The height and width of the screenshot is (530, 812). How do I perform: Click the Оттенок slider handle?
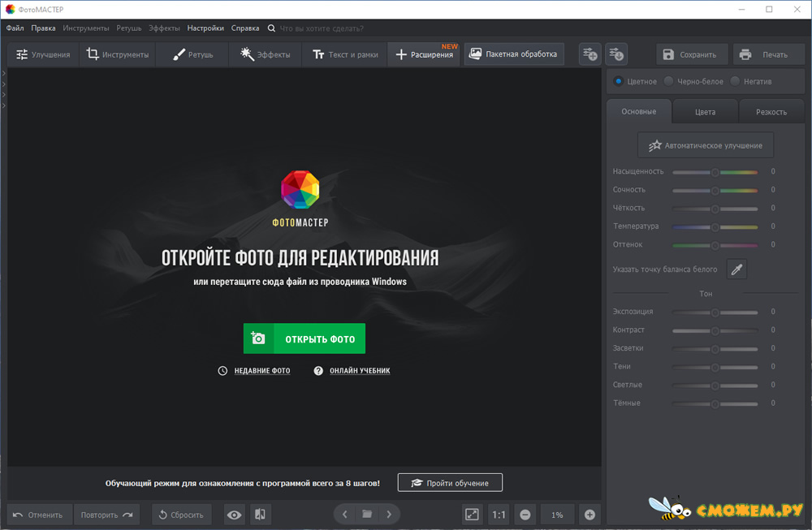coord(715,245)
